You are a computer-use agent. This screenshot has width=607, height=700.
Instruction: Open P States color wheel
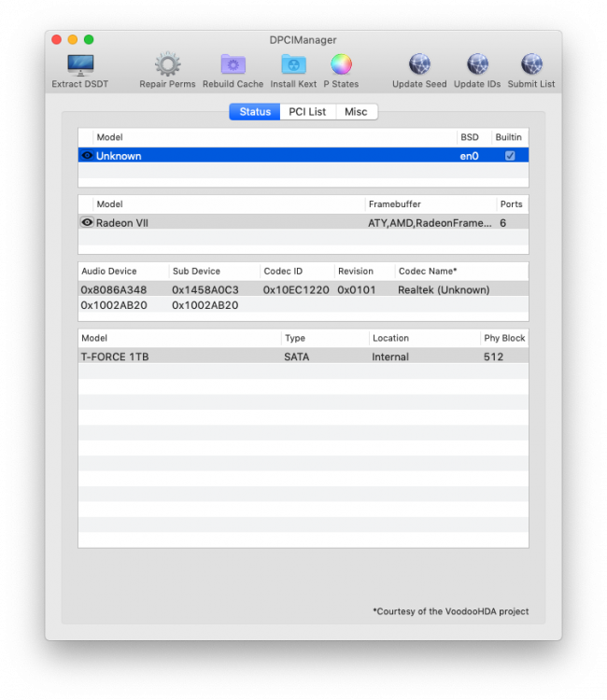tap(341, 64)
